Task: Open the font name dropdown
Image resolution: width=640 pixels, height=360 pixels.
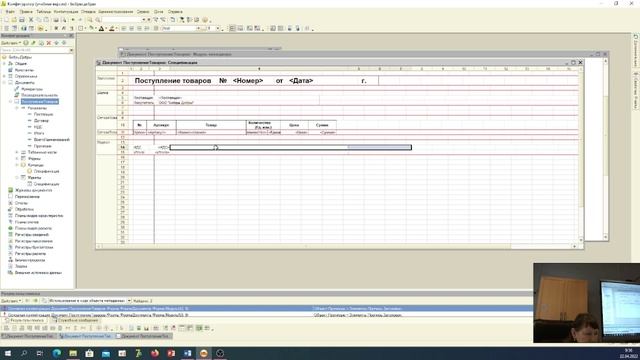Action: click(198, 29)
